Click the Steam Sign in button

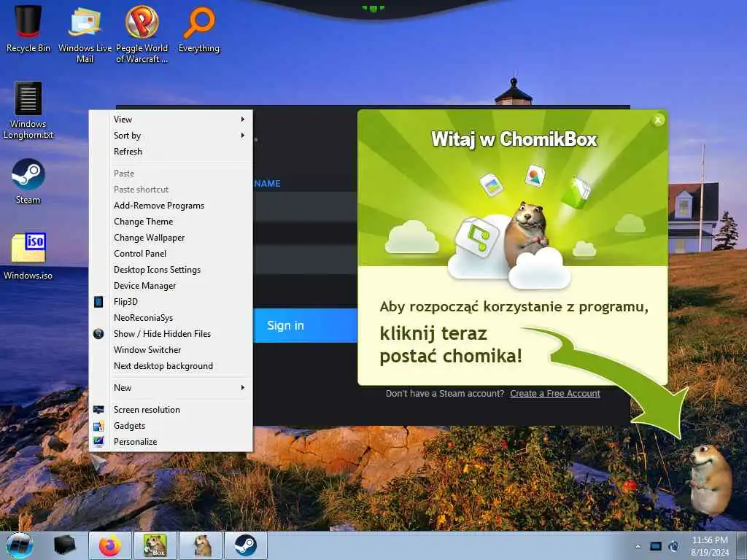pyautogui.click(x=305, y=326)
